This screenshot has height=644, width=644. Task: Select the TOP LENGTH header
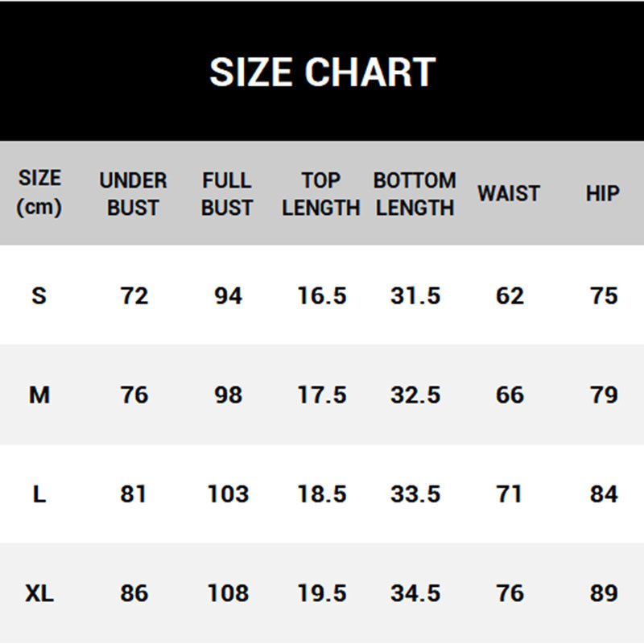[320, 194]
